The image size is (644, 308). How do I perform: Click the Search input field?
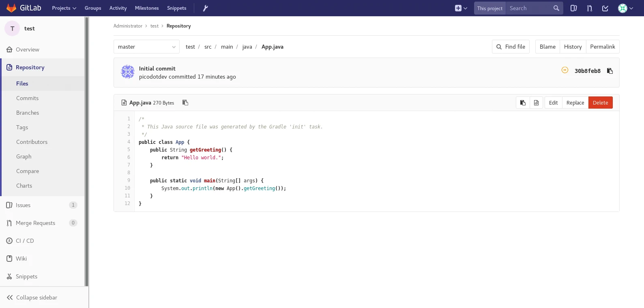(530, 8)
